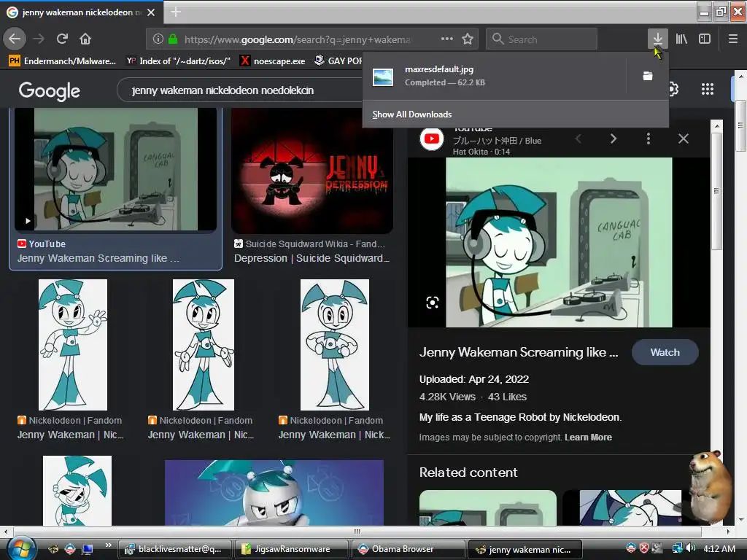
Task: Click the YouTube source logo in preview
Action: click(x=432, y=139)
